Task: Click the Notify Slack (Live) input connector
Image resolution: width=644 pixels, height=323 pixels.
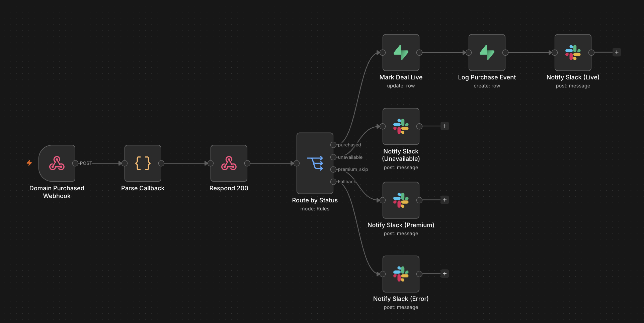Action: (555, 53)
